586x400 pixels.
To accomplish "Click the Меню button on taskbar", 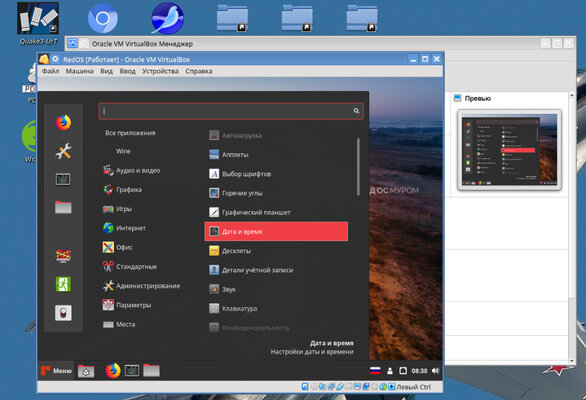I will tap(56, 371).
